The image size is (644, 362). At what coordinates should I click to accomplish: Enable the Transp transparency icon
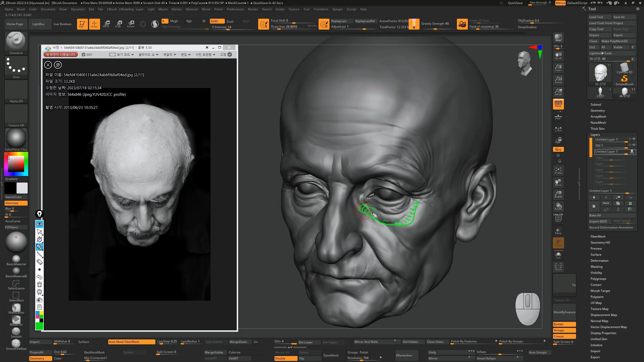tap(558, 231)
